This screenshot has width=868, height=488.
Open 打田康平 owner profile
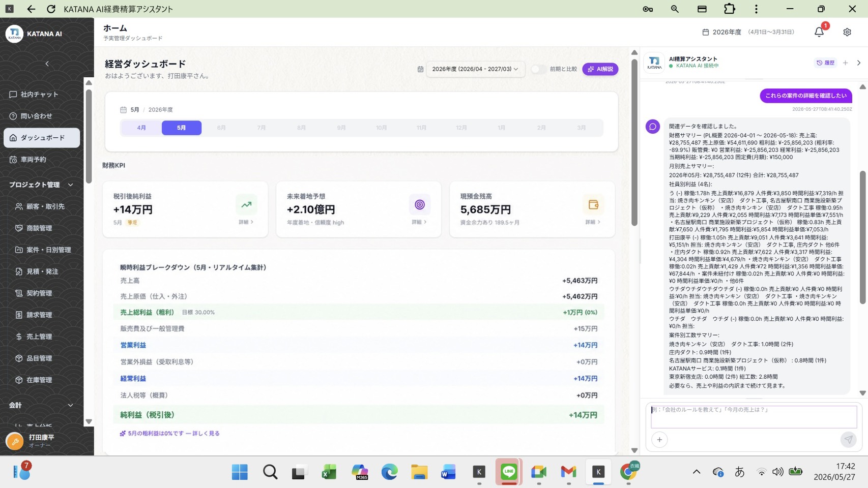[x=42, y=441]
